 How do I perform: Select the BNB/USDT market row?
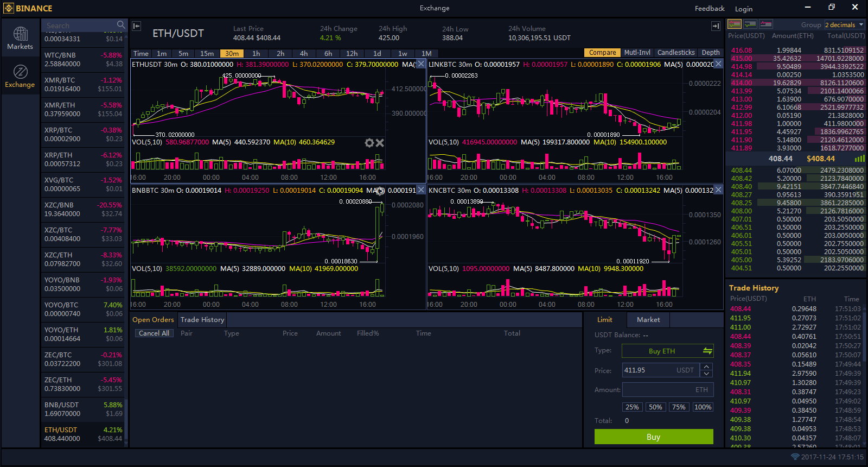83,409
